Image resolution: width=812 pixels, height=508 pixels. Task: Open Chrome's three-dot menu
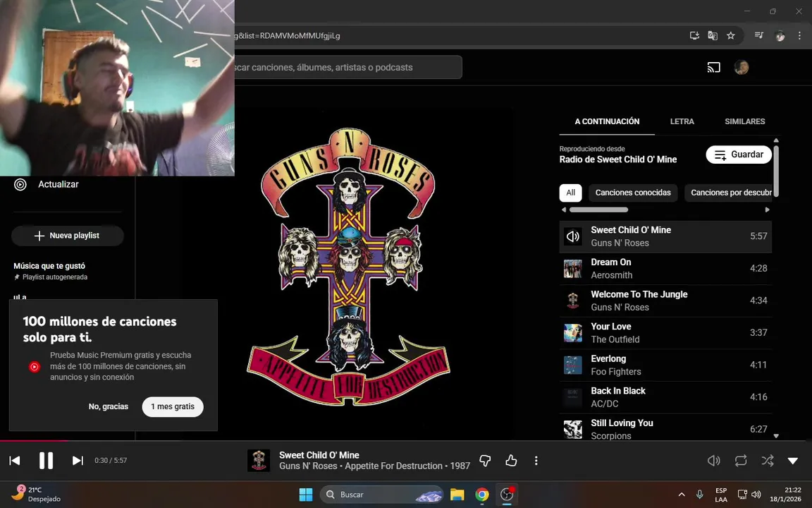pos(799,35)
